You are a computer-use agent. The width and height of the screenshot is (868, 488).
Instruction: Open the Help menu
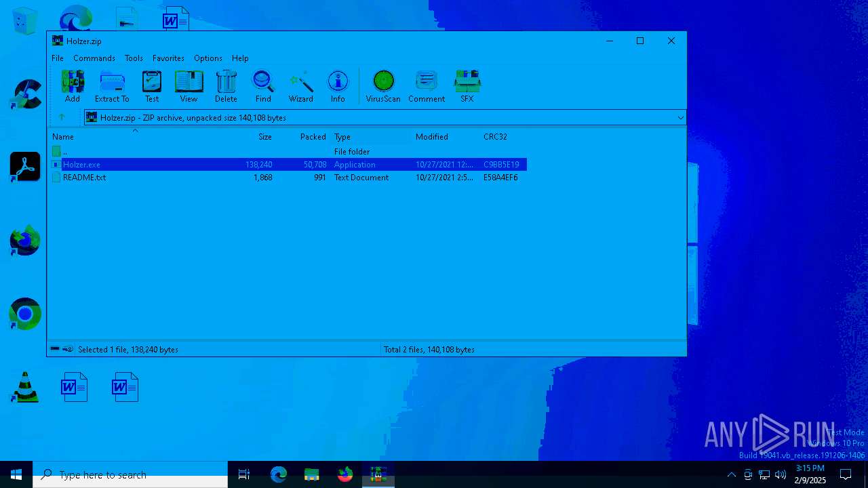click(240, 58)
